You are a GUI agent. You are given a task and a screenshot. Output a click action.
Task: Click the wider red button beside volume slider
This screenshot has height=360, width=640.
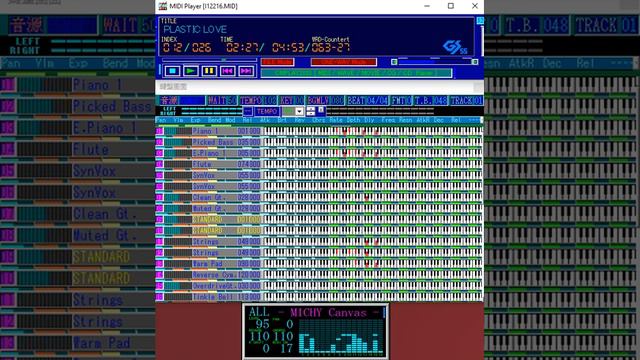344,62
